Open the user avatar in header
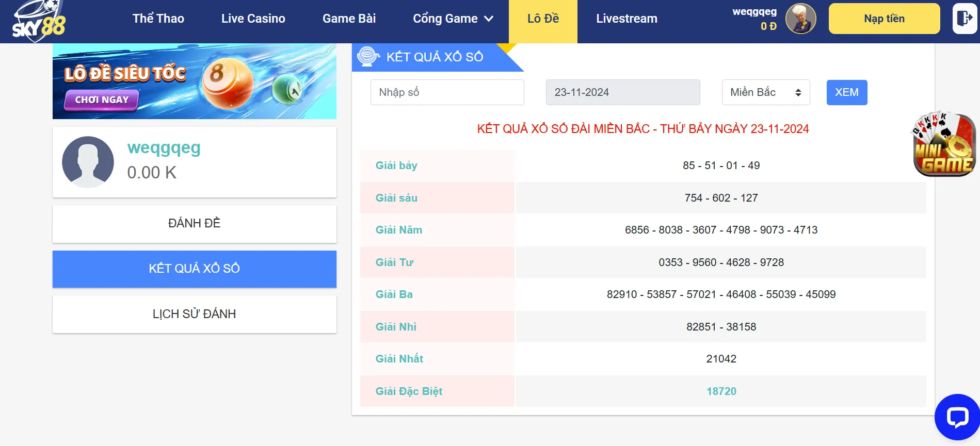This screenshot has width=980, height=446. [x=800, y=19]
